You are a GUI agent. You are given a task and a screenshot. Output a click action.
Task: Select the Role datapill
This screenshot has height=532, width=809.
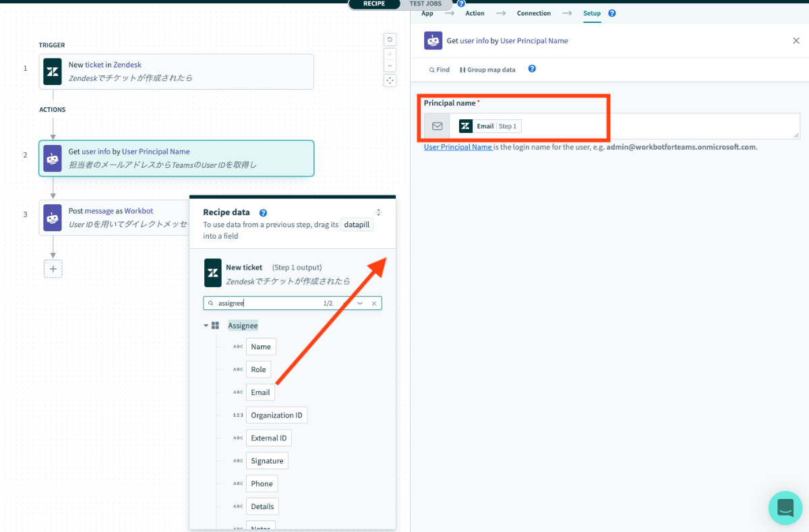click(x=259, y=370)
